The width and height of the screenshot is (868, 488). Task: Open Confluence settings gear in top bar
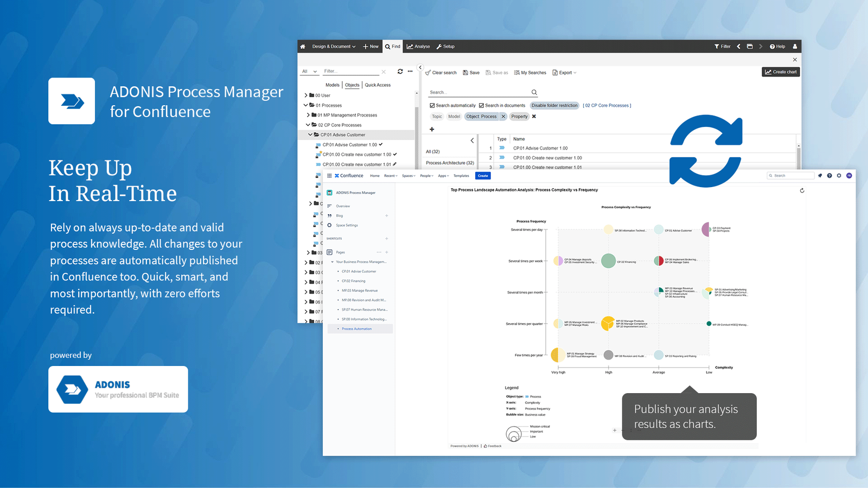839,176
